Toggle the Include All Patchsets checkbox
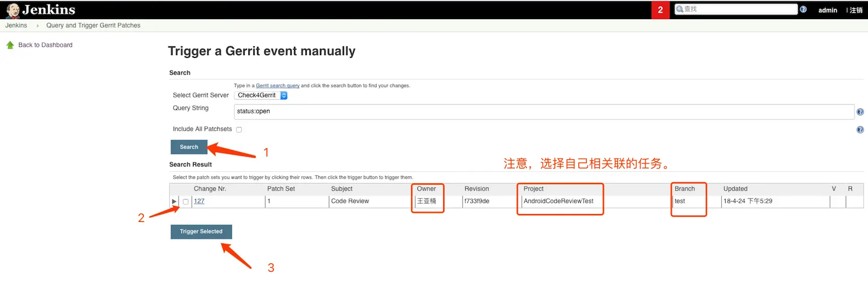This screenshot has width=868, height=292. [x=239, y=129]
